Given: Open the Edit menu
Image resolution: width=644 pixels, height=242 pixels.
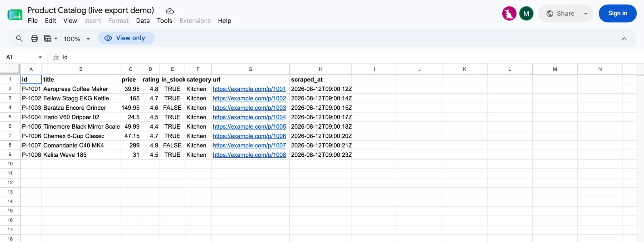Looking at the screenshot, I should click(x=50, y=21).
